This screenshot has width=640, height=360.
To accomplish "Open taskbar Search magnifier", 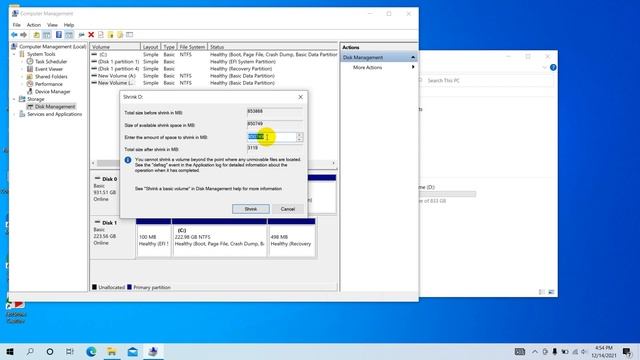I will (30, 351).
